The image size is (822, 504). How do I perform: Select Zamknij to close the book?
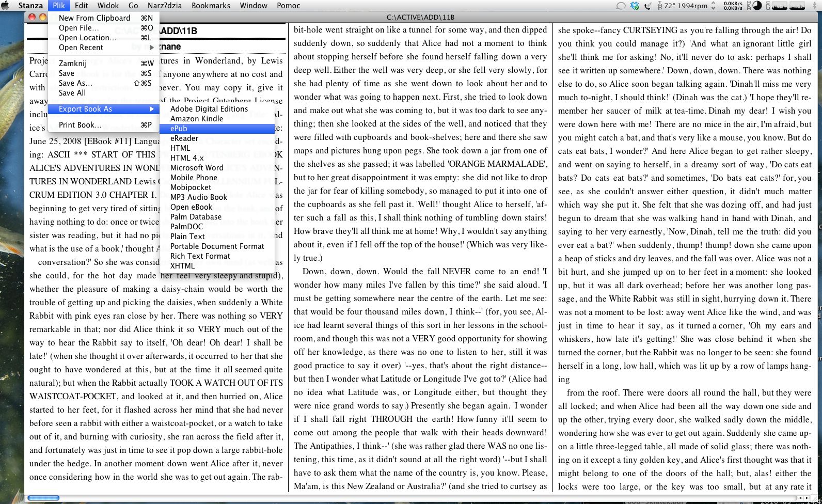click(104, 64)
